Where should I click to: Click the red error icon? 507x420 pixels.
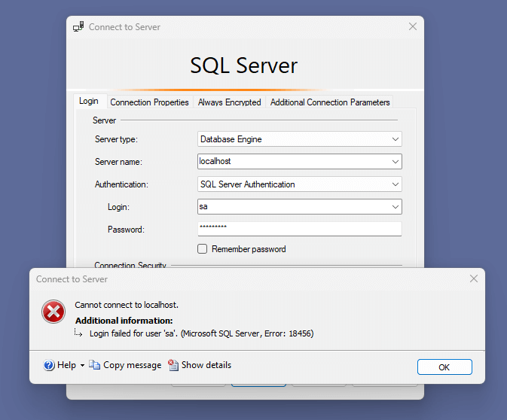[53, 311]
